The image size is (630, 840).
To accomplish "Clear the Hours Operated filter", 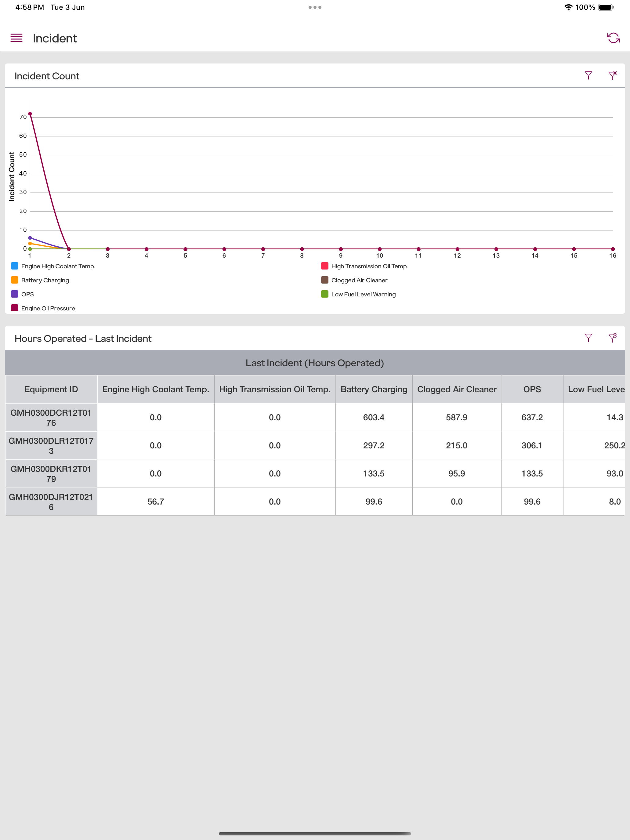I will [x=613, y=338].
